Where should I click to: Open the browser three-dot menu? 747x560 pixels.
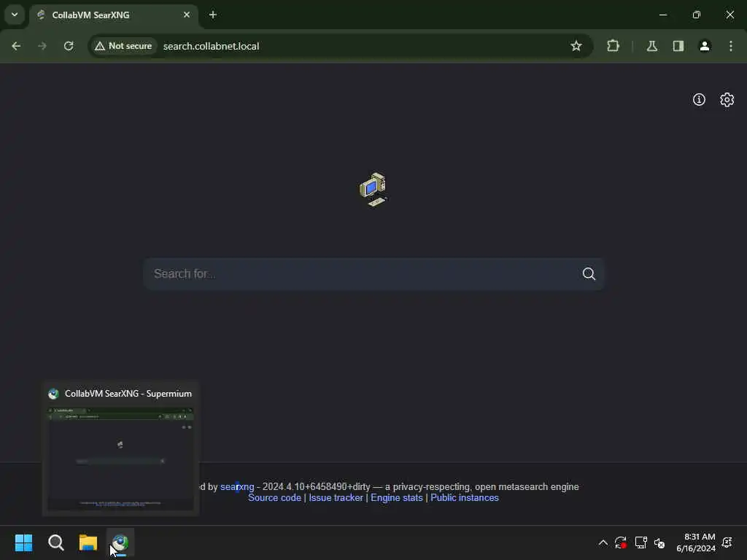click(731, 46)
